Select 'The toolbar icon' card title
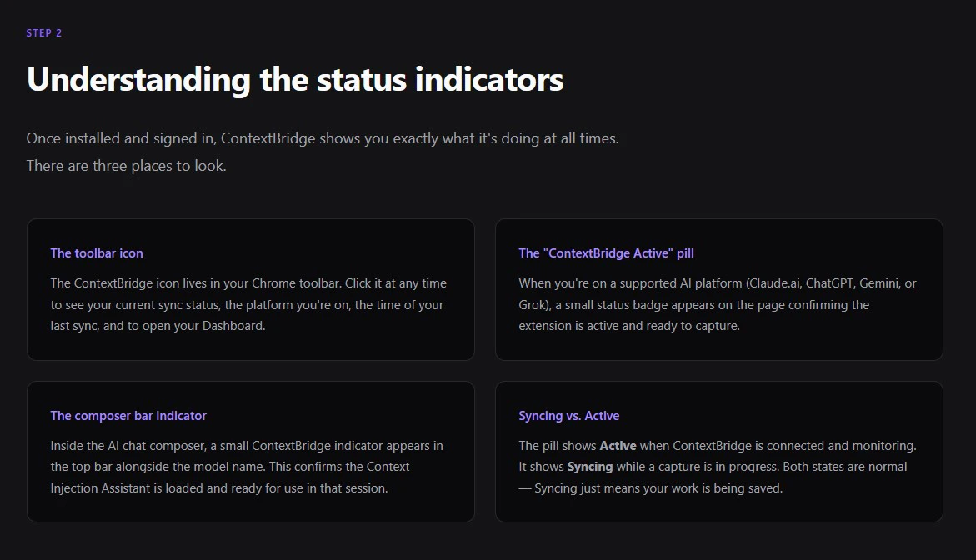This screenshot has width=976, height=560. [97, 253]
